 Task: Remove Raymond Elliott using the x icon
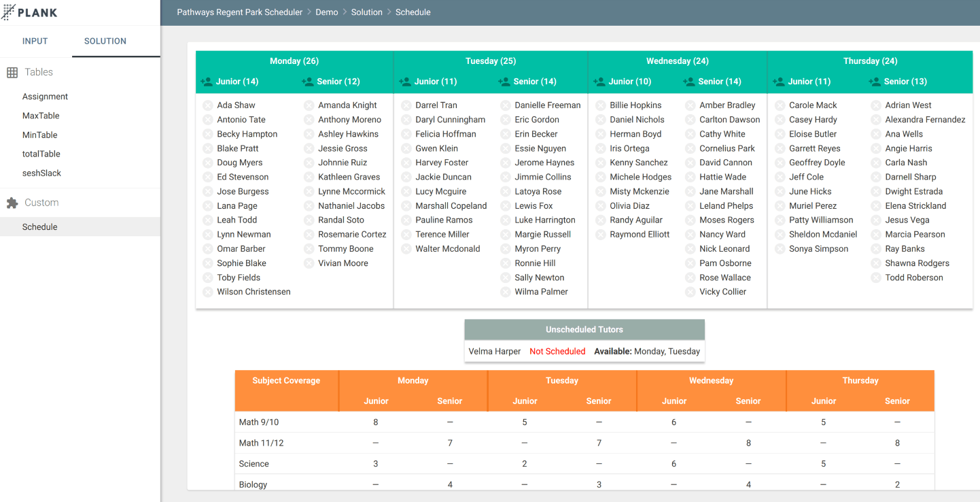tap(601, 235)
